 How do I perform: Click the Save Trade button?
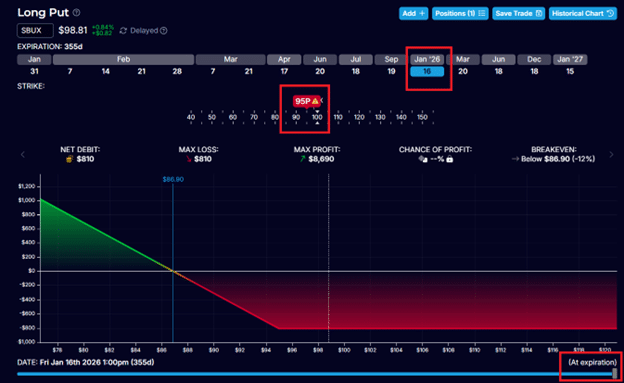pos(519,14)
